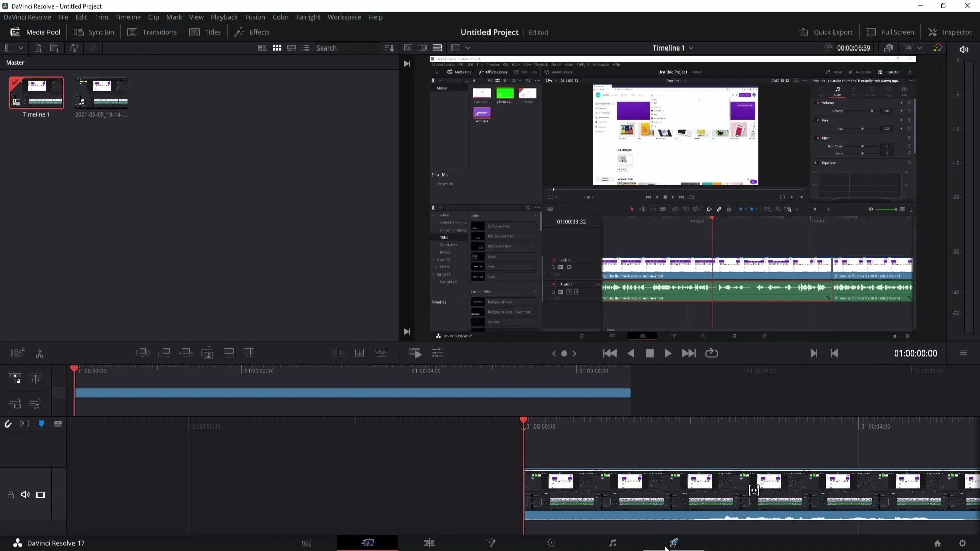Click the Bypass Color and Fusion icon

coord(937,48)
